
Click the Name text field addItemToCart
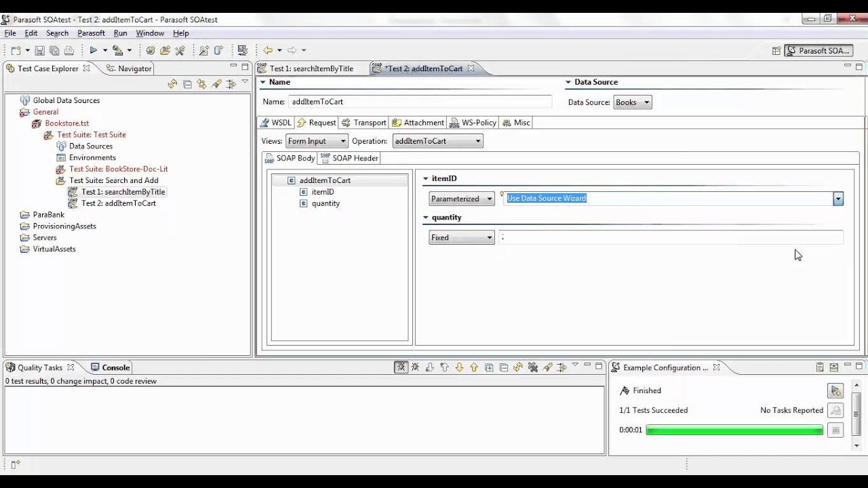[x=420, y=102]
